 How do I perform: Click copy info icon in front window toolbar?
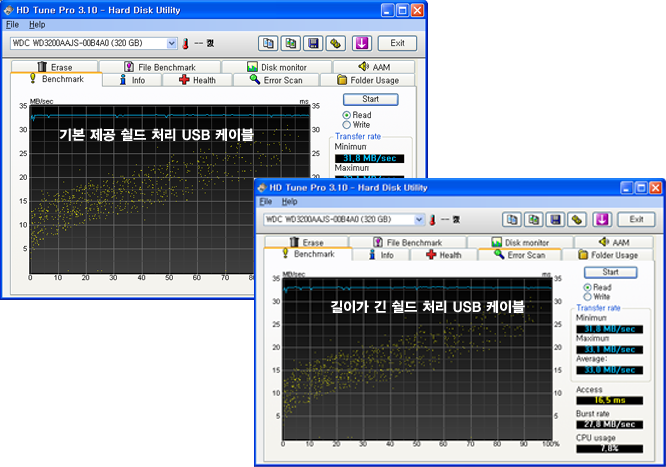pyautogui.click(x=512, y=219)
